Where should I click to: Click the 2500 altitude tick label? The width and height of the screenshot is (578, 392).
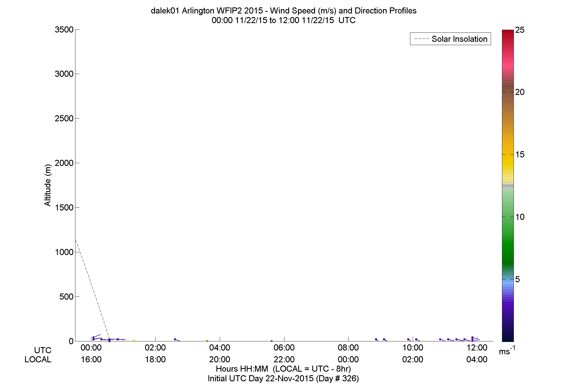tap(64, 119)
